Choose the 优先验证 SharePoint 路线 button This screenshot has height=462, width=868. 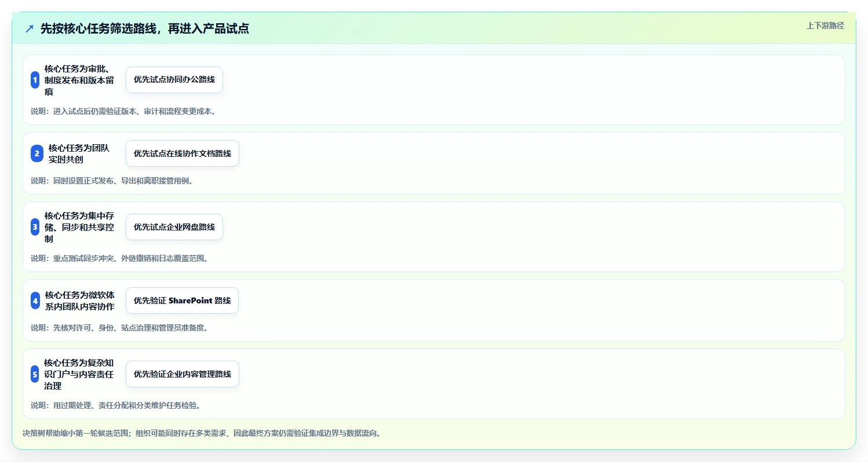coord(182,300)
